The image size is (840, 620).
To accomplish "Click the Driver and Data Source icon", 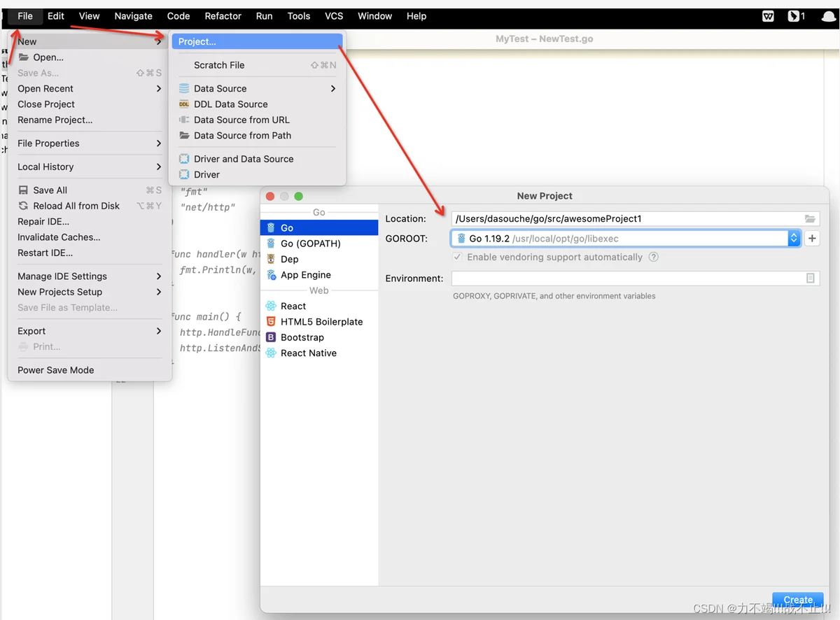I will coord(184,159).
